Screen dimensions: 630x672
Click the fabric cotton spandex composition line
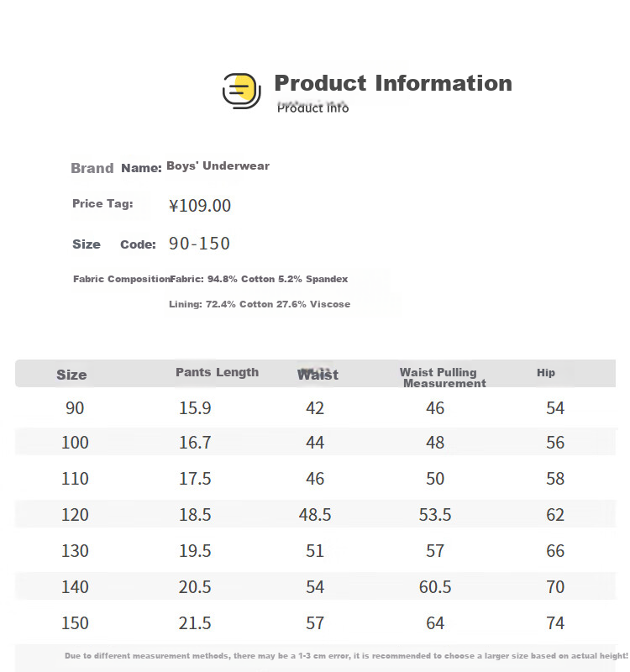[x=259, y=279]
